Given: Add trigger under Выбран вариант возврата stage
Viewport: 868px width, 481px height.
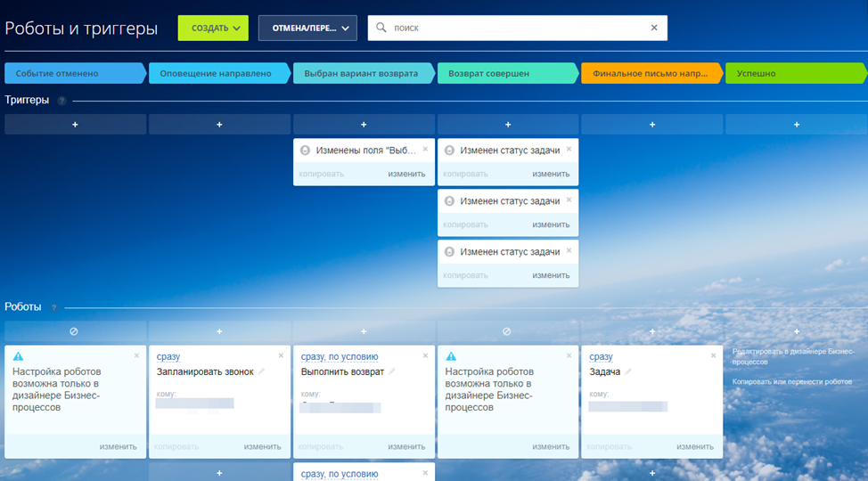Looking at the screenshot, I should 364,125.
